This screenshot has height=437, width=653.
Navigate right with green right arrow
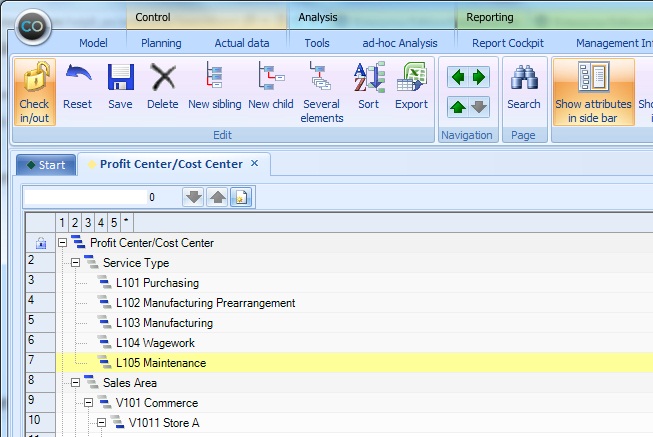479,77
